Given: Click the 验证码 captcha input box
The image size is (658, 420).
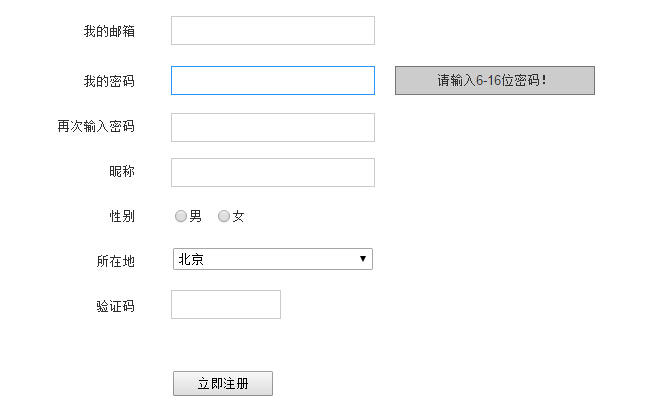Looking at the screenshot, I should click(225, 305).
